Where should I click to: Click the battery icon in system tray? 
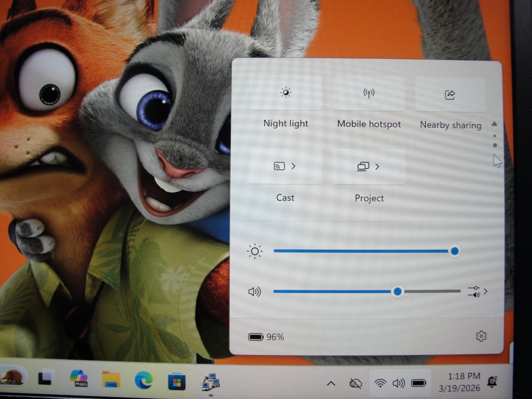click(418, 383)
